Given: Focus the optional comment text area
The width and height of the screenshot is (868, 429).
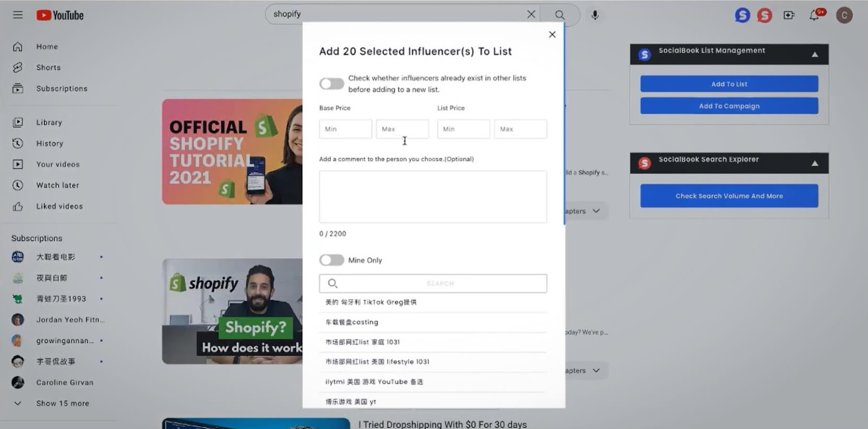Looking at the screenshot, I should [x=433, y=197].
